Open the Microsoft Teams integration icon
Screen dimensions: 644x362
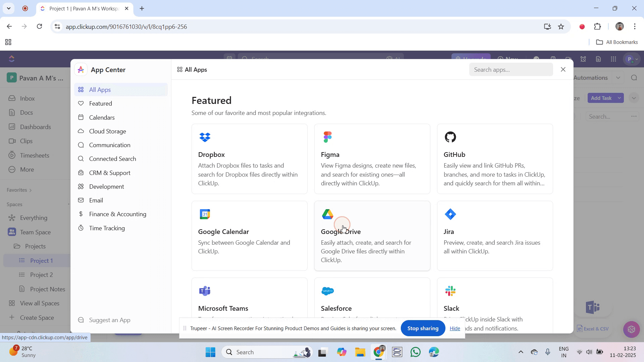(205, 291)
